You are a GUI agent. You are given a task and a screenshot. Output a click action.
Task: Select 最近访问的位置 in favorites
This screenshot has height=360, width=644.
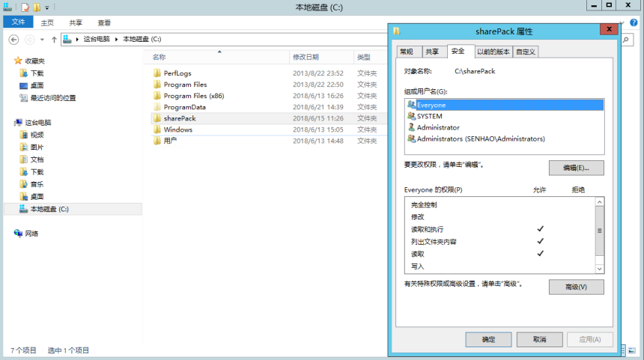pos(52,98)
